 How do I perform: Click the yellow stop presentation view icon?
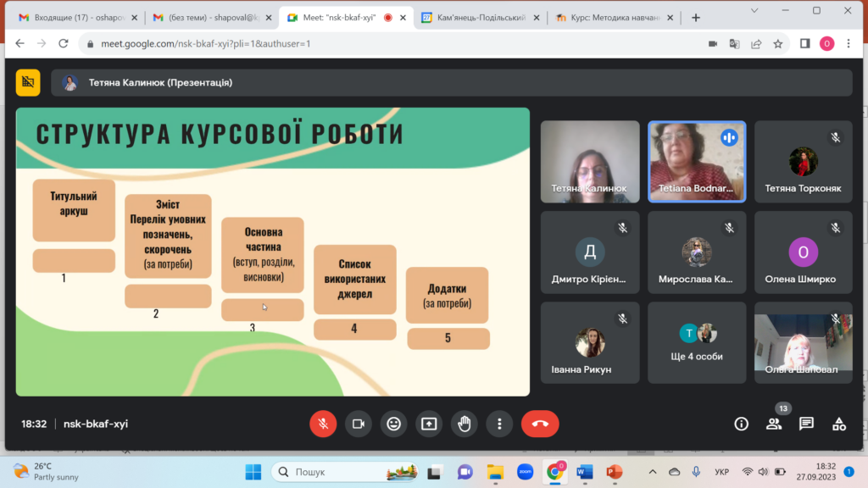point(28,82)
